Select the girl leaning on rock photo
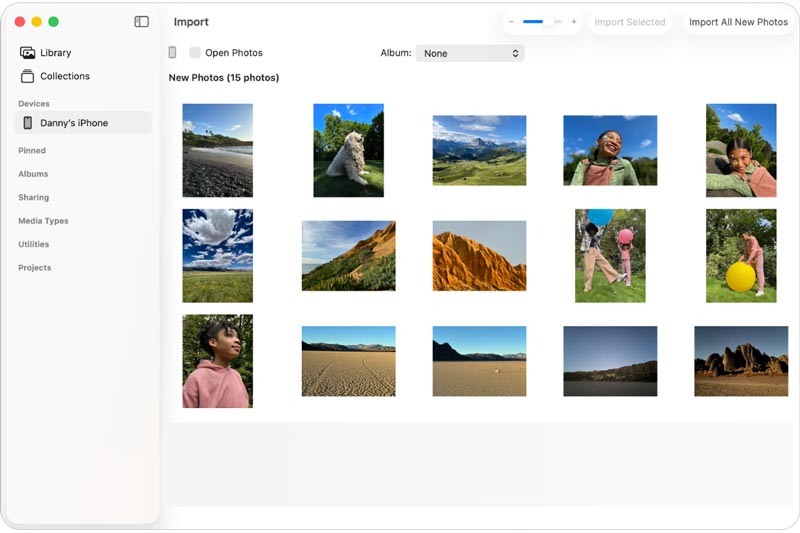 point(741,150)
